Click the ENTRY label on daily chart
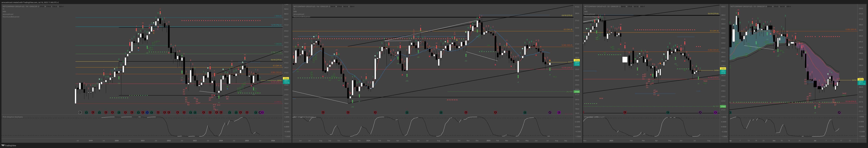Image resolution: width=868 pixels, height=148 pixels. [854, 80]
